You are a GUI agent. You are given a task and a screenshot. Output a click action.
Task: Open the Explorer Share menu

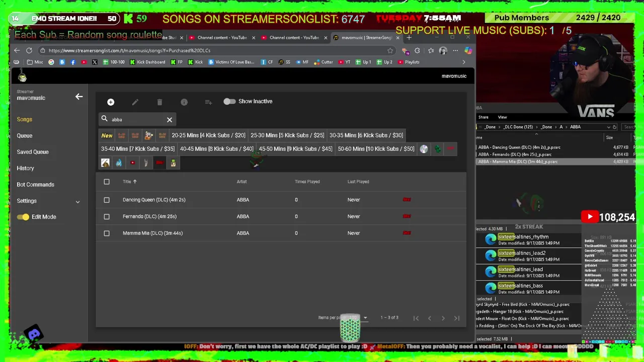pos(483,117)
